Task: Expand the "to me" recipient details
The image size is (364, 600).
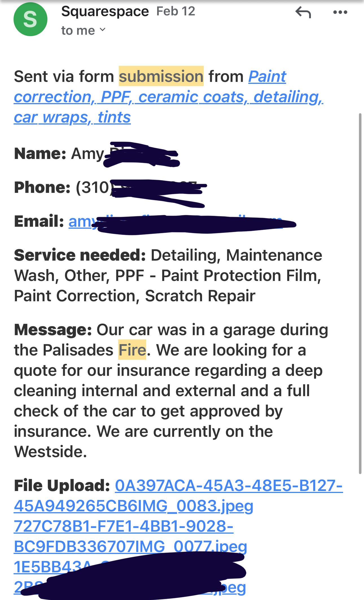Action: 83,30
